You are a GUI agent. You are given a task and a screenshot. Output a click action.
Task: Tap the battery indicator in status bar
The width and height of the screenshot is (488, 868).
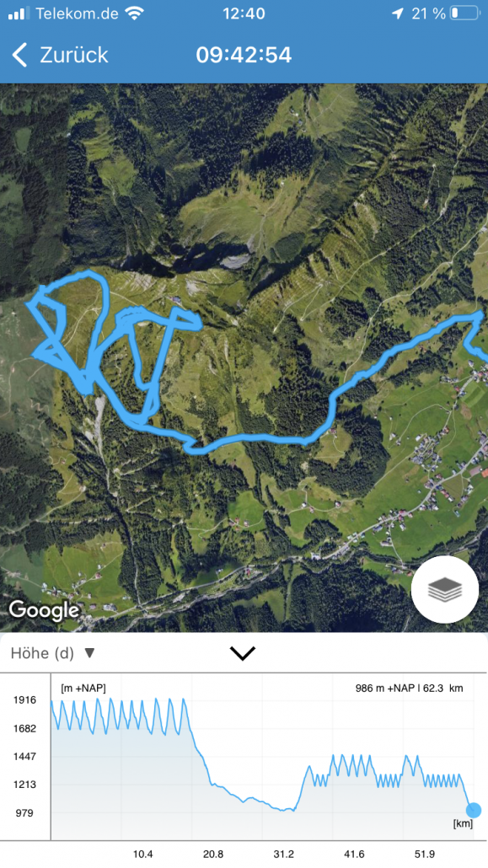click(464, 13)
